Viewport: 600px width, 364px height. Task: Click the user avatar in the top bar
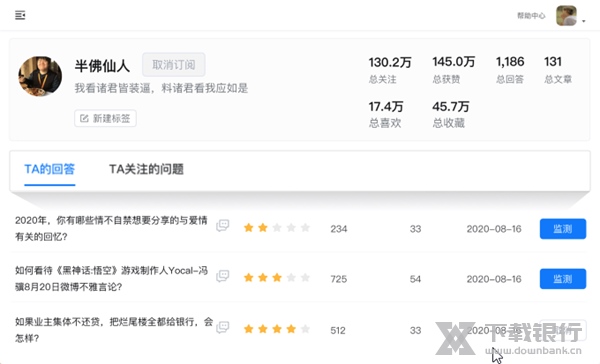[566, 16]
